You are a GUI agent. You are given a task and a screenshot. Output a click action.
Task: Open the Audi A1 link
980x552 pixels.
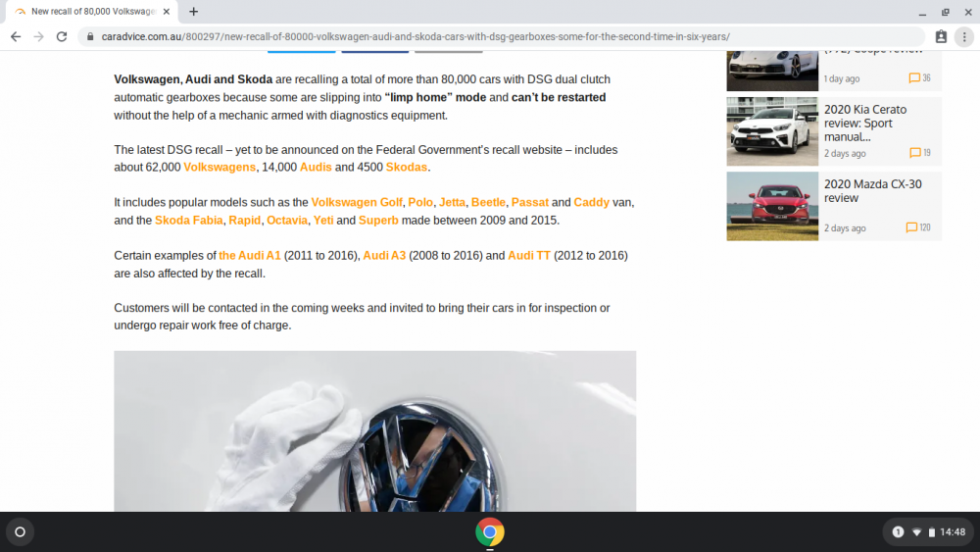tap(250, 256)
